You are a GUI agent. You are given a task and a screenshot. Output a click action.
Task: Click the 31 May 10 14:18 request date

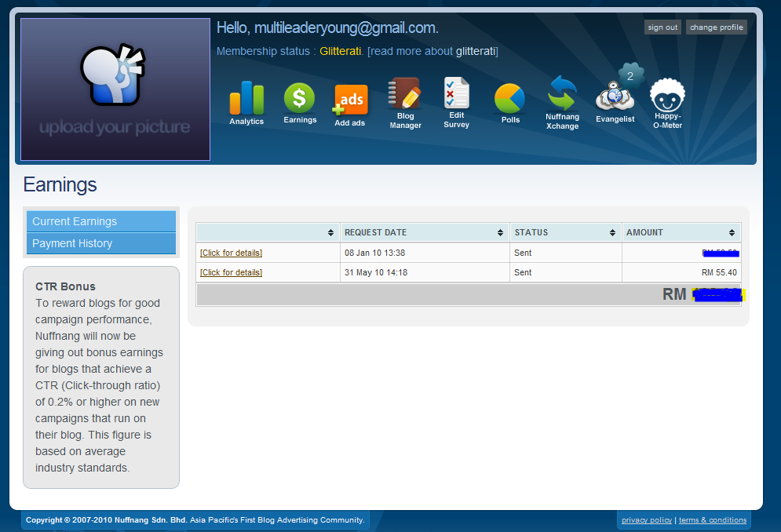(x=376, y=272)
